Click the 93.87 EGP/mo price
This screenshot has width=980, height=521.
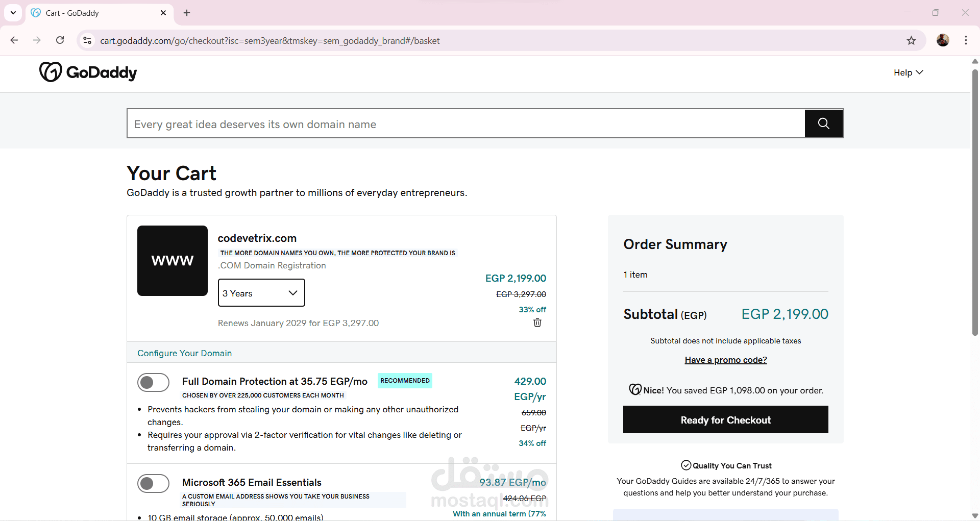[512, 482]
